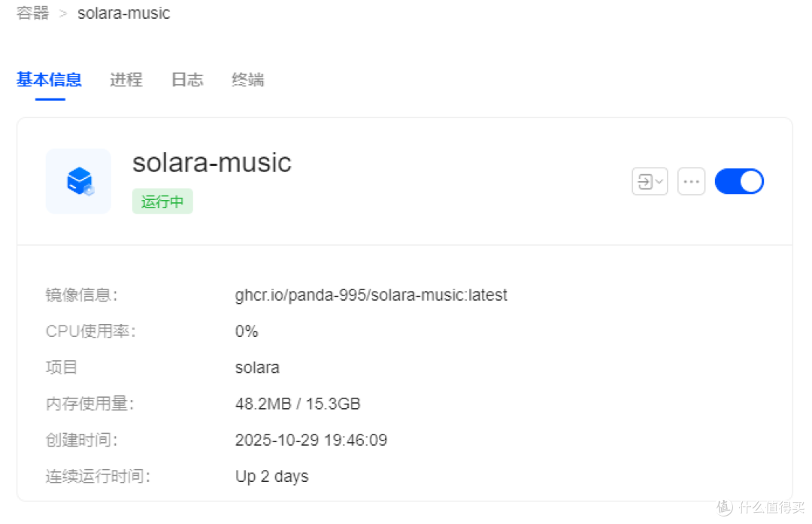The width and height of the screenshot is (812, 524).
Task: Toggle the solara-music container power switch
Action: (739, 181)
